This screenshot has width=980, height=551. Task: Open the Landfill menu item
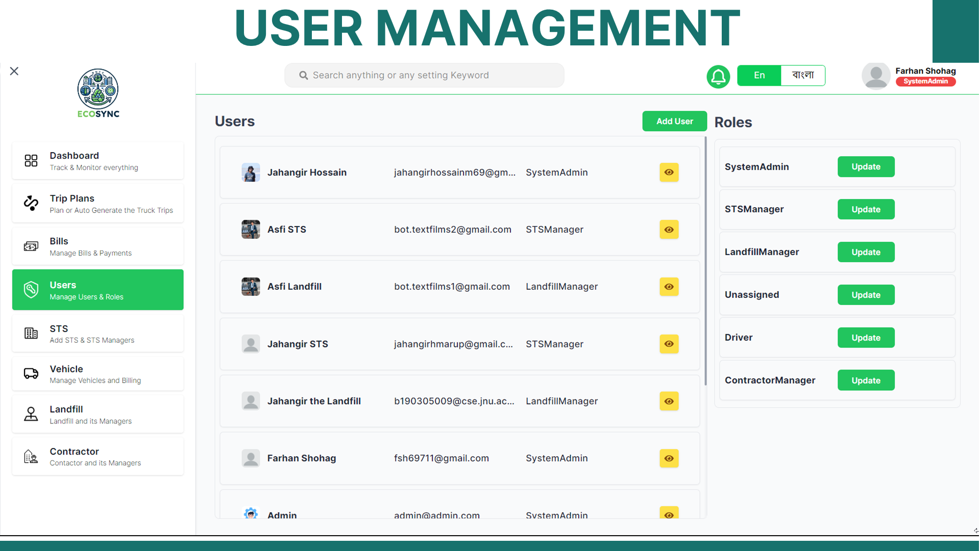tap(98, 414)
